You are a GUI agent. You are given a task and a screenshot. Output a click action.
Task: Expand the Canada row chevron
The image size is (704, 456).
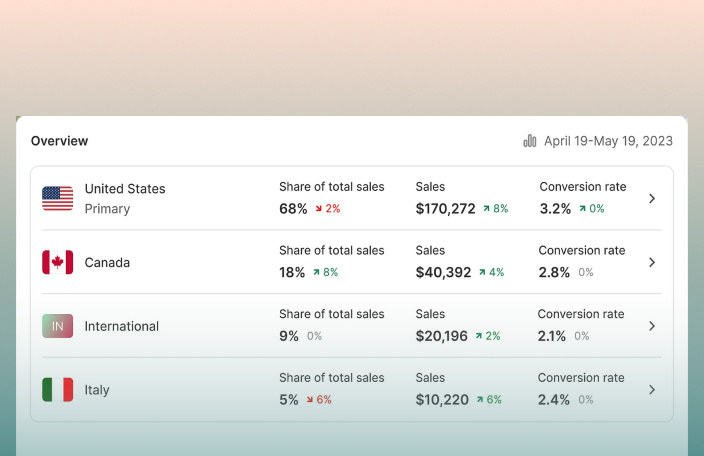click(x=652, y=262)
